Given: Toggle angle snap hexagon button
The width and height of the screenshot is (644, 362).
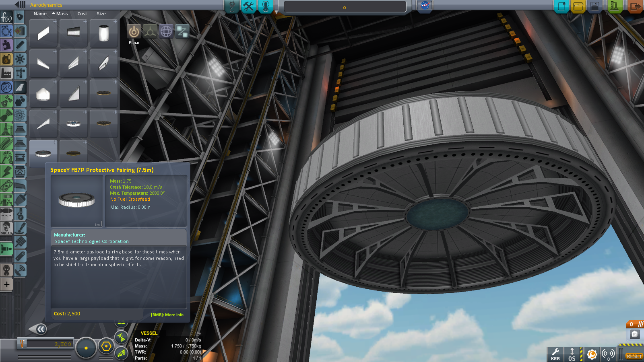Looking at the screenshot, I should pos(106,346).
